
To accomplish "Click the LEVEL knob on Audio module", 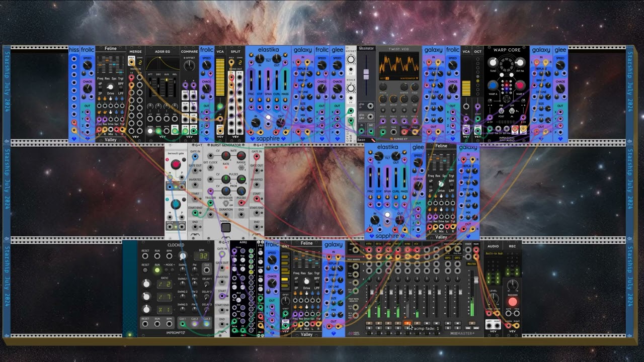I will 494,298.
